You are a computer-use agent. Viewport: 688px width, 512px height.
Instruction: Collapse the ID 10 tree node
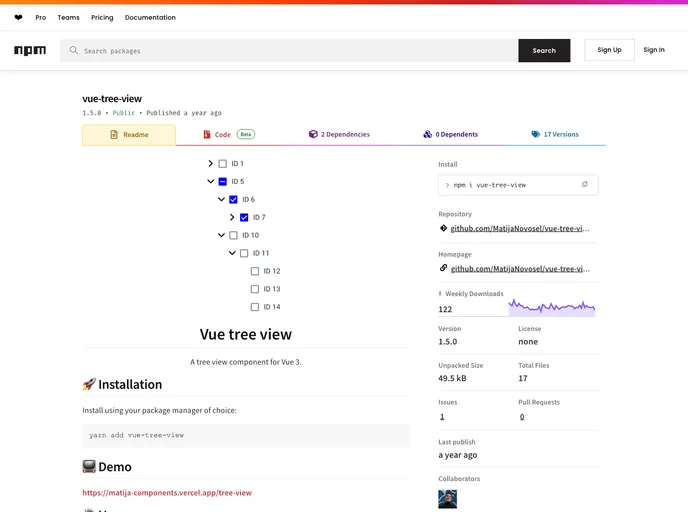click(221, 235)
